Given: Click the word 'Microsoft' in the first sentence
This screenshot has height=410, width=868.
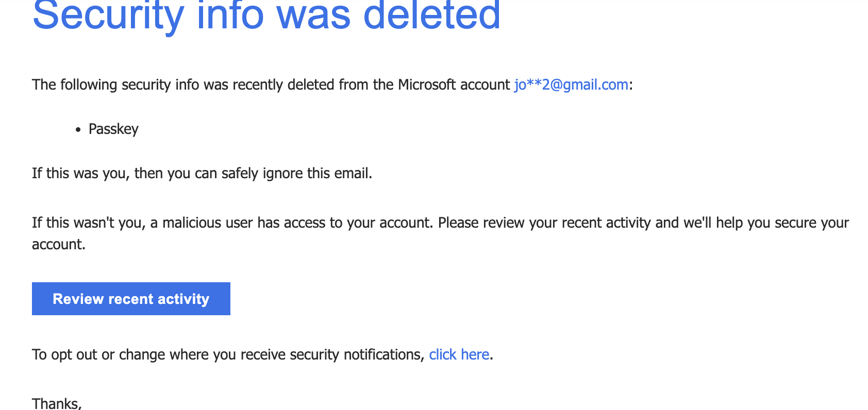Looking at the screenshot, I should [427, 84].
